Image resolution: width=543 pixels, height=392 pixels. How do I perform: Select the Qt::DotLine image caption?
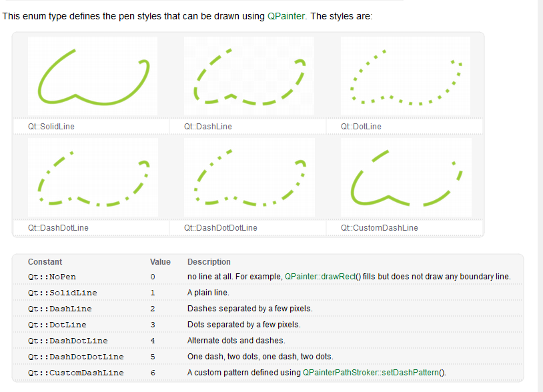pyautogui.click(x=361, y=127)
